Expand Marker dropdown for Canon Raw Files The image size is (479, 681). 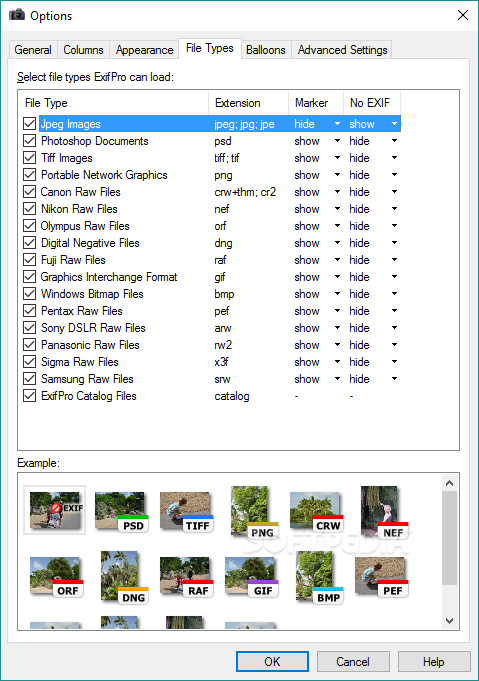pos(337,192)
